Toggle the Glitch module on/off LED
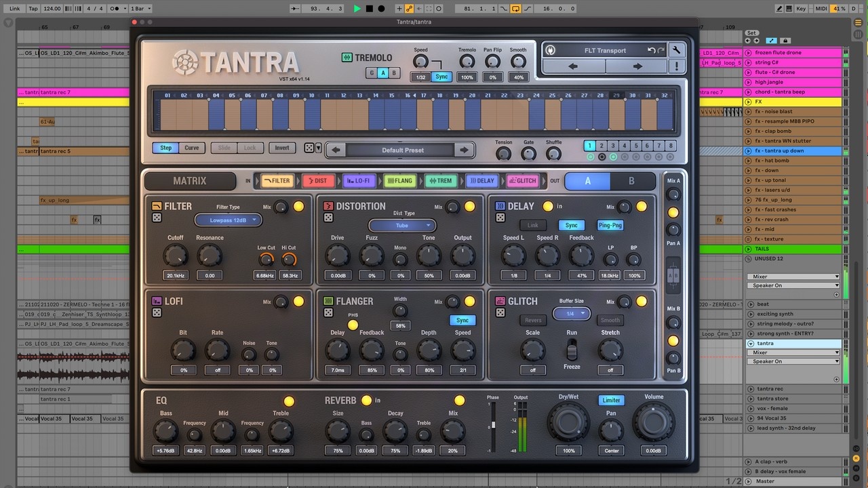Image resolution: width=868 pixels, height=488 pixels. 642,302
